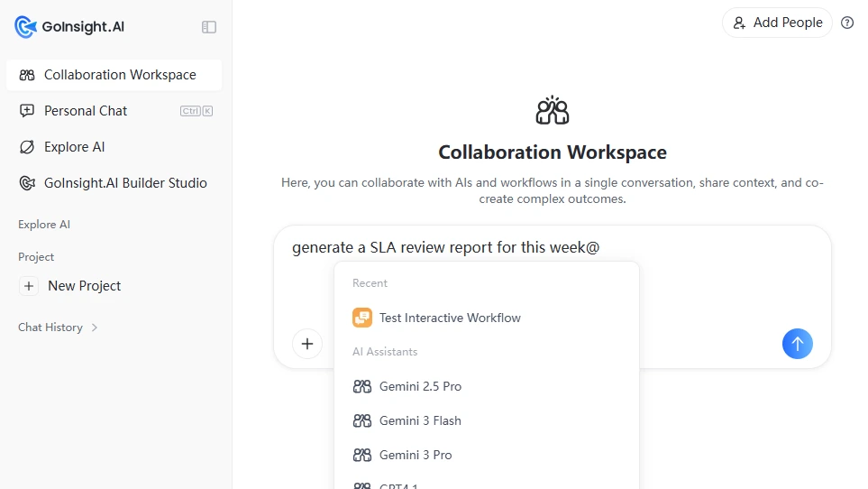Click the Add People button

tap(777, 23)
